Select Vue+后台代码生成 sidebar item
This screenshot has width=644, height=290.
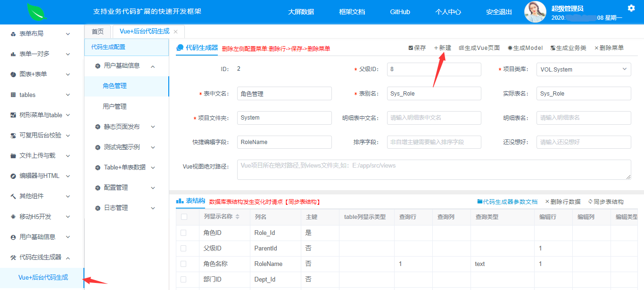point(43,277)
